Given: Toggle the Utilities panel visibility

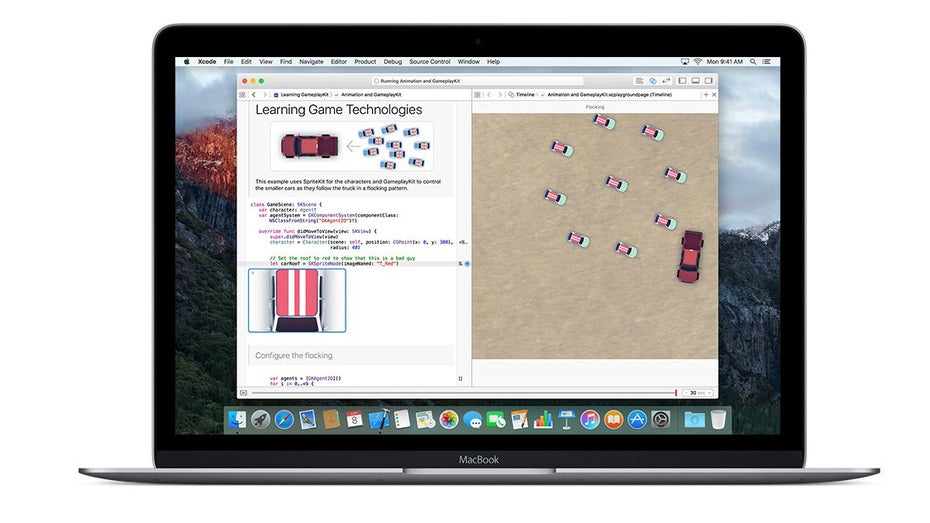Looking at the screenshot, I should point(709,81).
